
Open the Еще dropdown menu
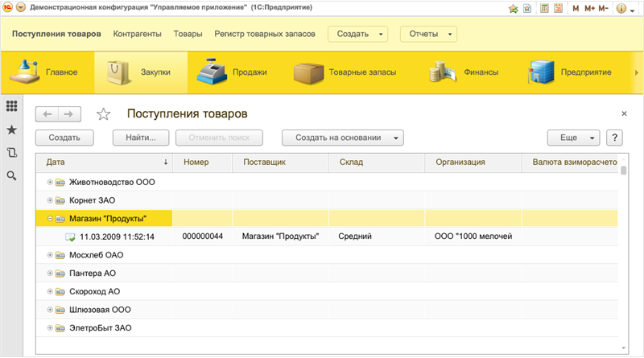tap(573, 138)
